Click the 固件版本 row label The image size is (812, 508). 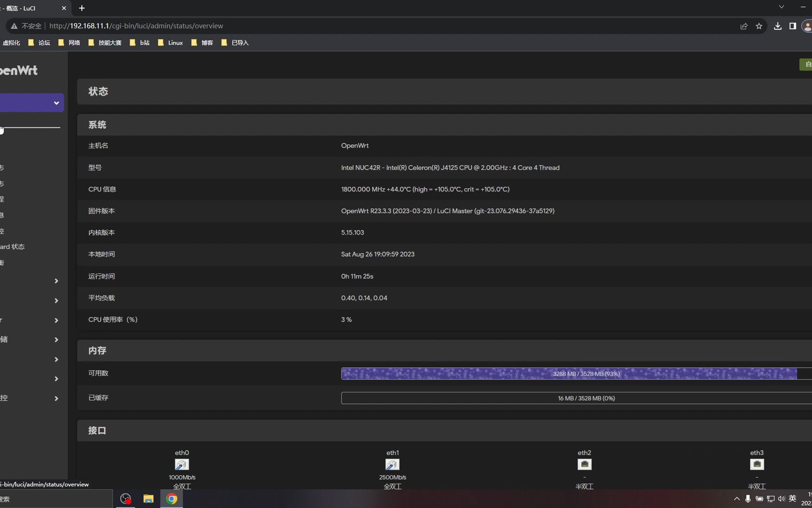coord(101,211)
